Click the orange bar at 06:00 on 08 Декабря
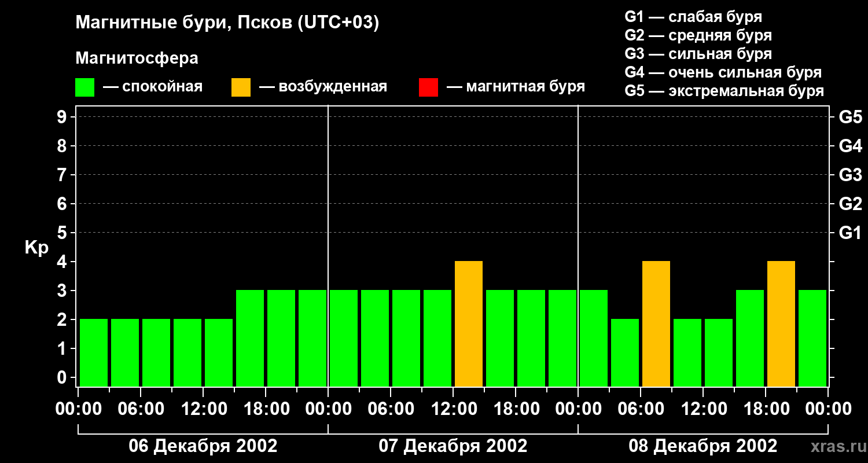 (x=656, y=324)
